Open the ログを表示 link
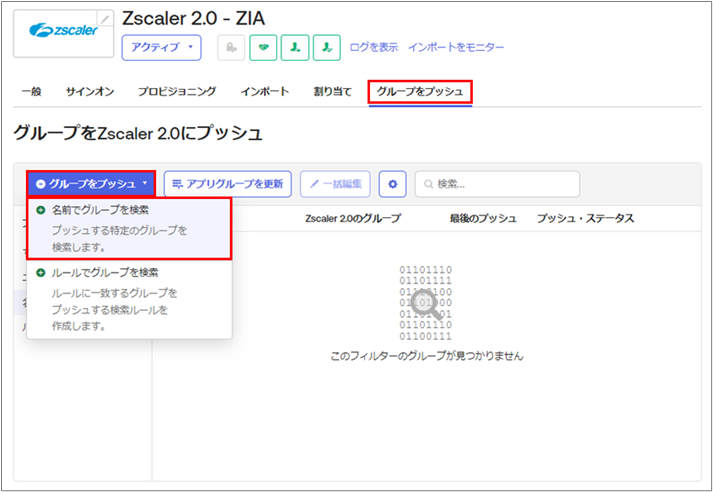This screenshot has height=492, width=713. [374, 47]
